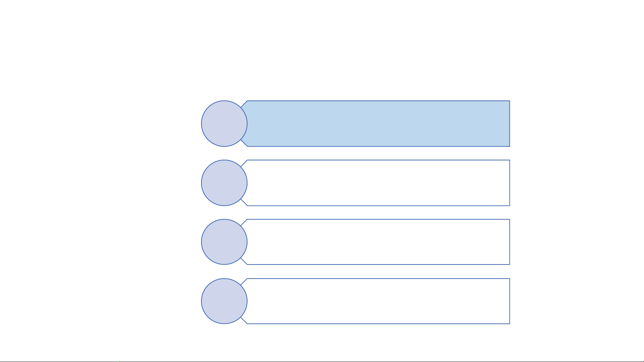Click the gap between second and third boxes
This screenshot has height=362, width=644.
click(x=378, y=213)
